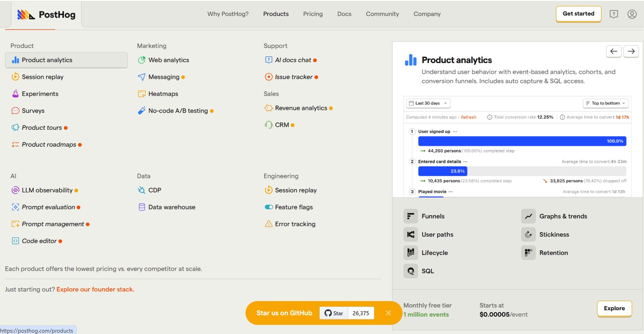
Task: Open the Stickiness feature
Action: coord(545,234)
